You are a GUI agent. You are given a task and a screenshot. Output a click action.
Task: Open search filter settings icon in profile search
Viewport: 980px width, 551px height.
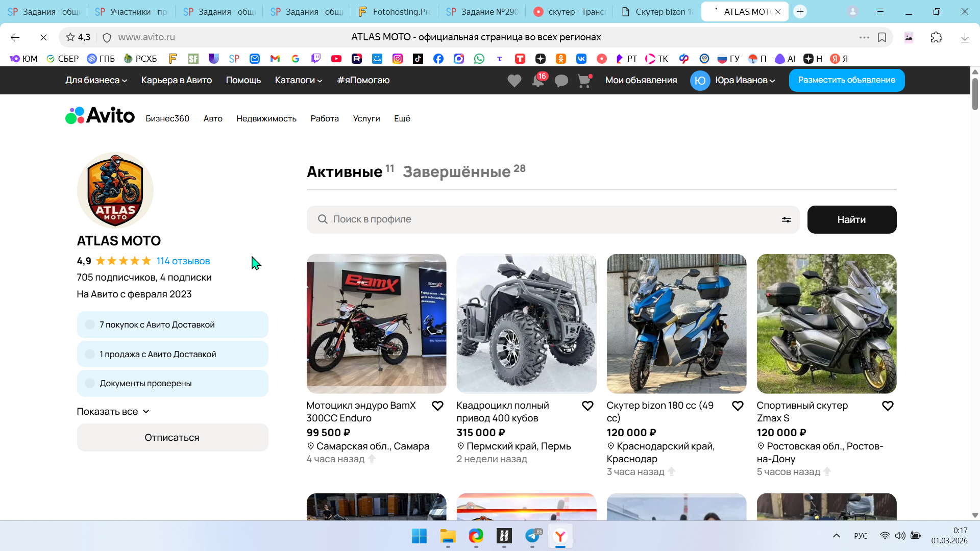tap(786, 219)
